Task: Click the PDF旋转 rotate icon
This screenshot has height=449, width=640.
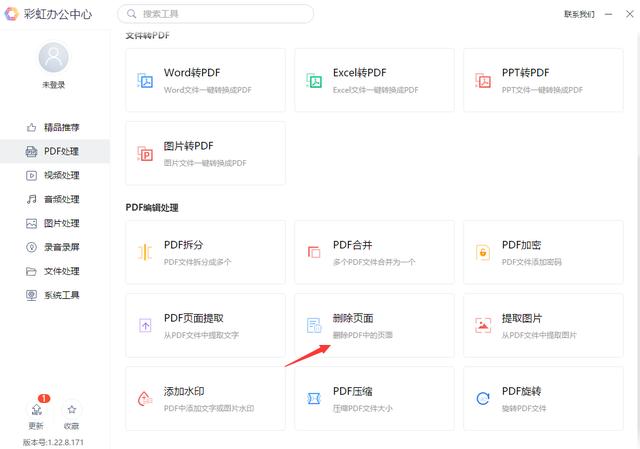Action: [x=483, y=398]
